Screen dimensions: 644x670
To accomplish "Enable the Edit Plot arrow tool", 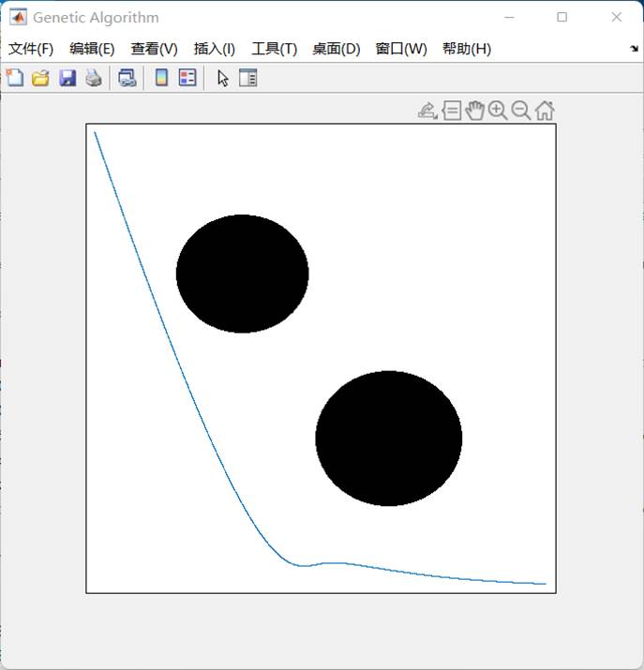I will pos(222,79).
